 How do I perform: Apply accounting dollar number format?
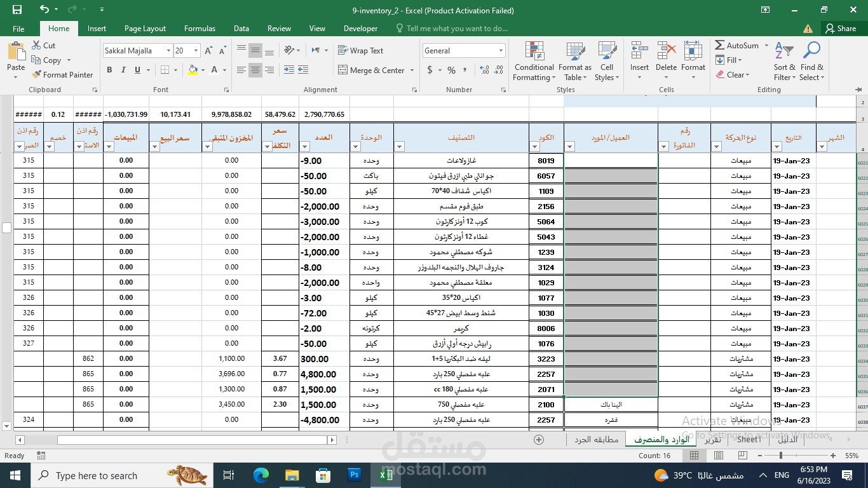click(x=429, y=70)
